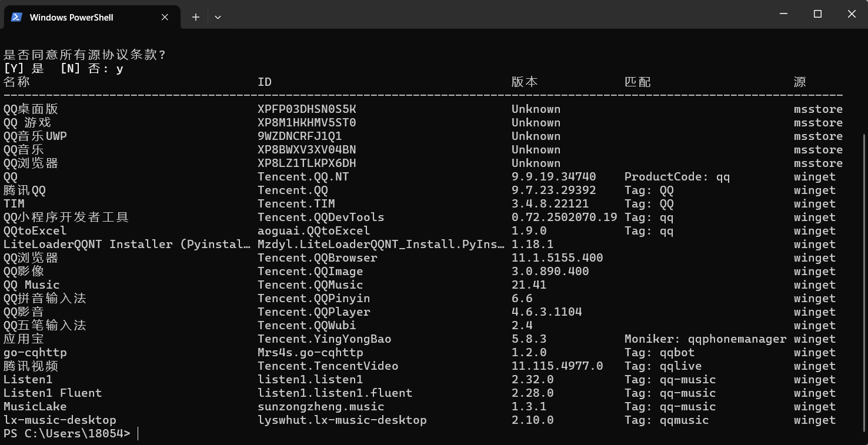Click the sunzongzheng.music package ID
The width and height of the screenshot is (868, 445).
[x=321, y=406]
